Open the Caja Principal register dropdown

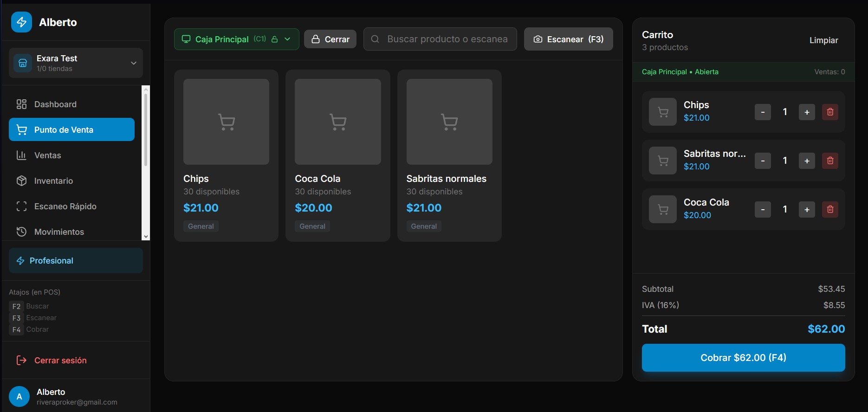point(236,39)
